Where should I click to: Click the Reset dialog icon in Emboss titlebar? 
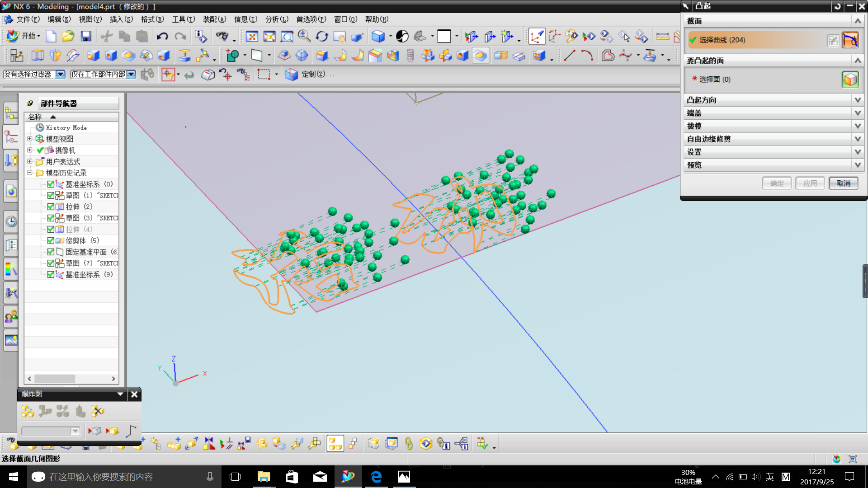837,6
